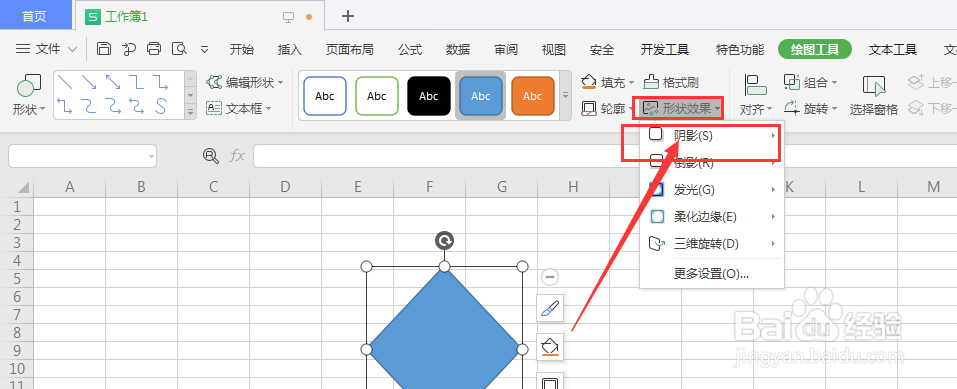Open the 旋转 rotate dropdown

pyautogui.click(x=811, y=109)
